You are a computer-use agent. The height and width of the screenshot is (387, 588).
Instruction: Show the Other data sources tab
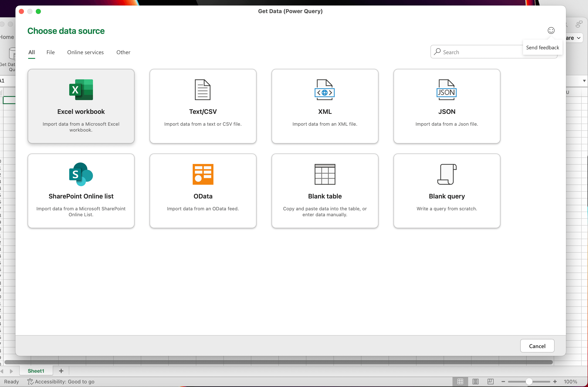[123, 52]
